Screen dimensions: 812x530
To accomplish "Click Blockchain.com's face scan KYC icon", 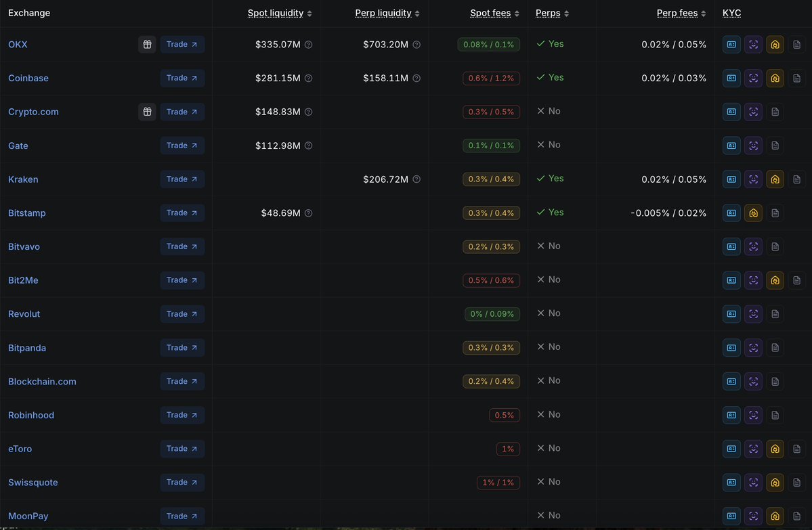I will (753, 382).
